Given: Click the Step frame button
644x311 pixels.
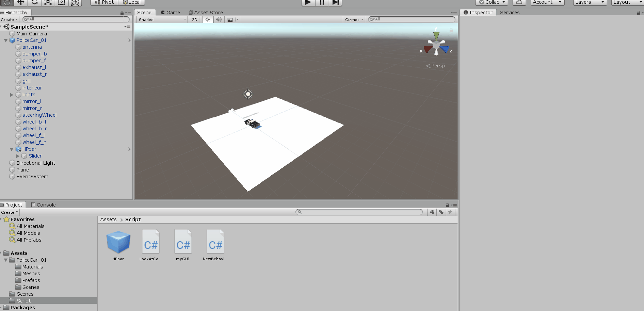Looking at the screenshot, I should [x=335, y=2].
